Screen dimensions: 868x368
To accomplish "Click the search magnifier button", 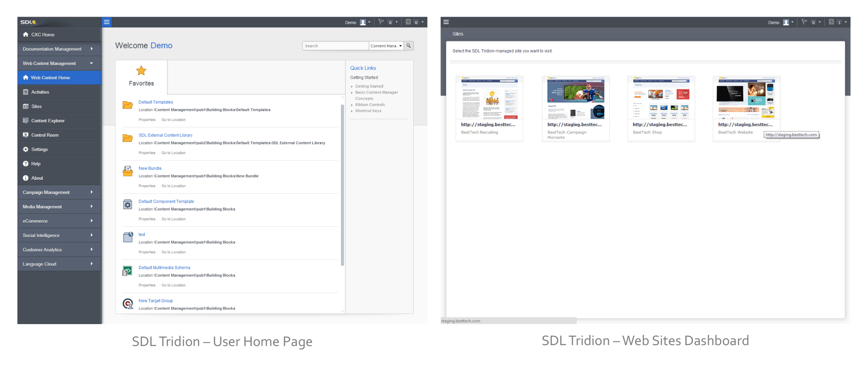I will [409, 45].
